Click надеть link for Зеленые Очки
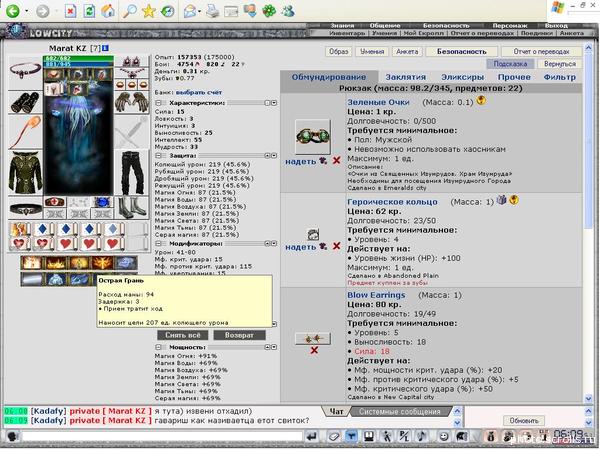This screenshot has height=450, width=600. click(x=300, y=161)
